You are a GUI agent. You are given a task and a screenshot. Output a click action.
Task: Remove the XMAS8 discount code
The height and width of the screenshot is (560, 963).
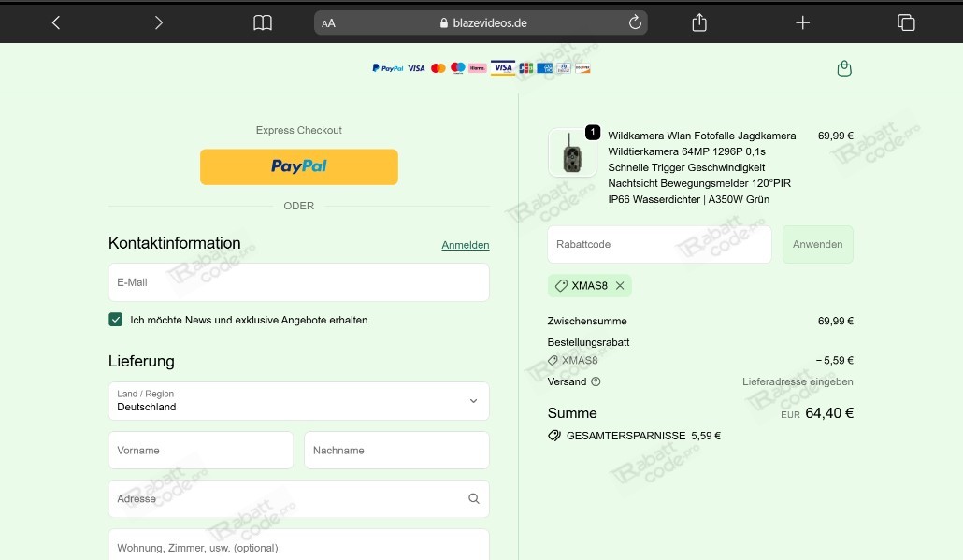pos(620,286)
